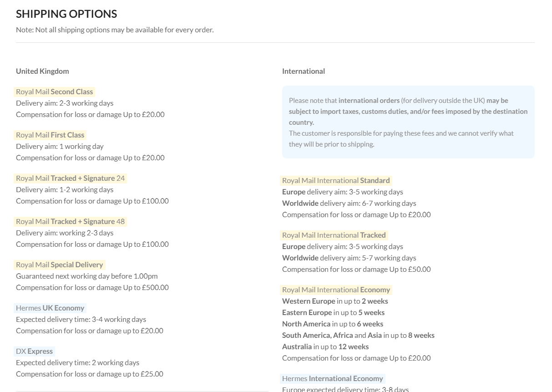Select DX Express label
Screen dimensions: 552x392
click(x=35, y=351)
